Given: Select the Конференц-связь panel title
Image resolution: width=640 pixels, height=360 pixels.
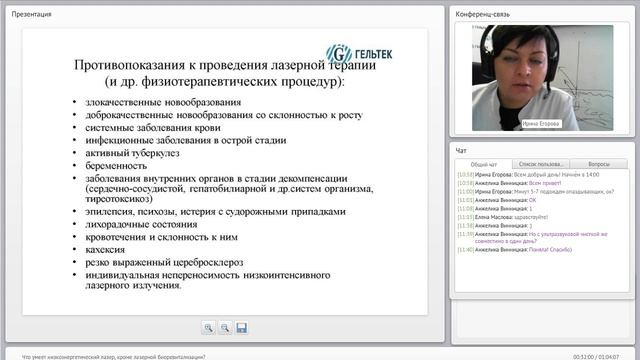Looking at the screenshot, I should (482, 14).
